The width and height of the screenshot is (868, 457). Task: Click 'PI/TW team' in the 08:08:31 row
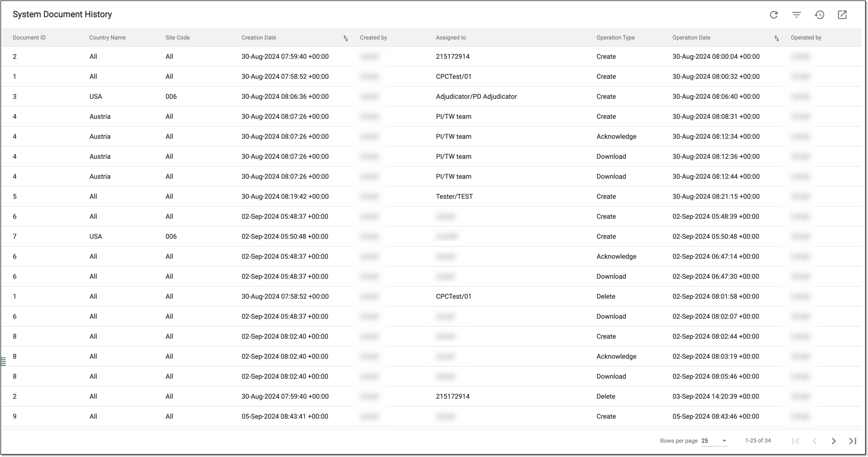coord(453,116)
